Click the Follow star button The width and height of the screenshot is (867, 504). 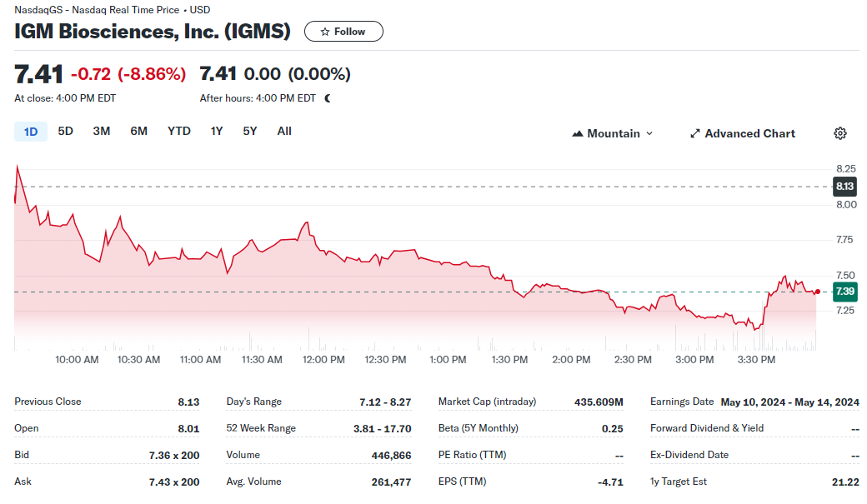(343, 32)
